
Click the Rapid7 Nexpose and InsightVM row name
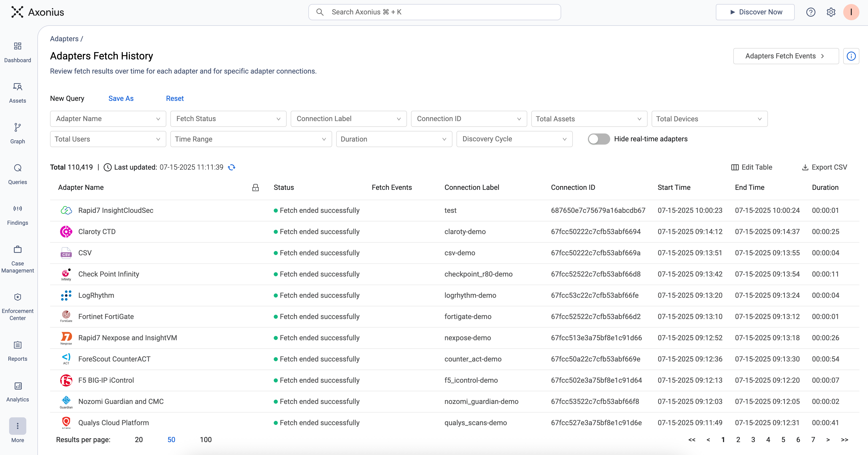pyautogui.click(x=127, y=338)
